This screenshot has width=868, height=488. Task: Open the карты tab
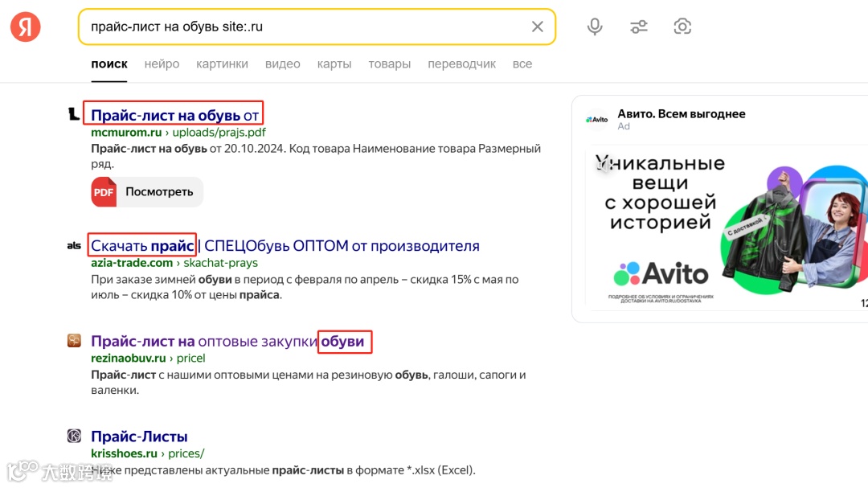(x=334, y=64)
